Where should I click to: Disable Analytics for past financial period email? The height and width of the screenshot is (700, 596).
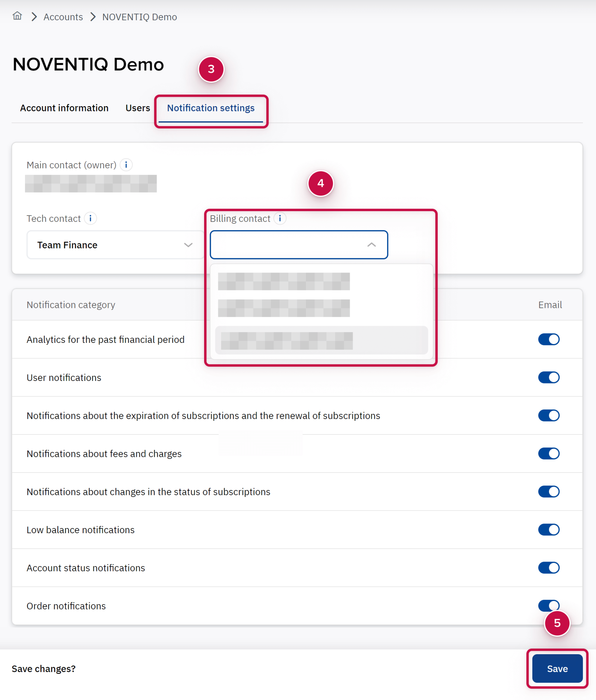548,339
